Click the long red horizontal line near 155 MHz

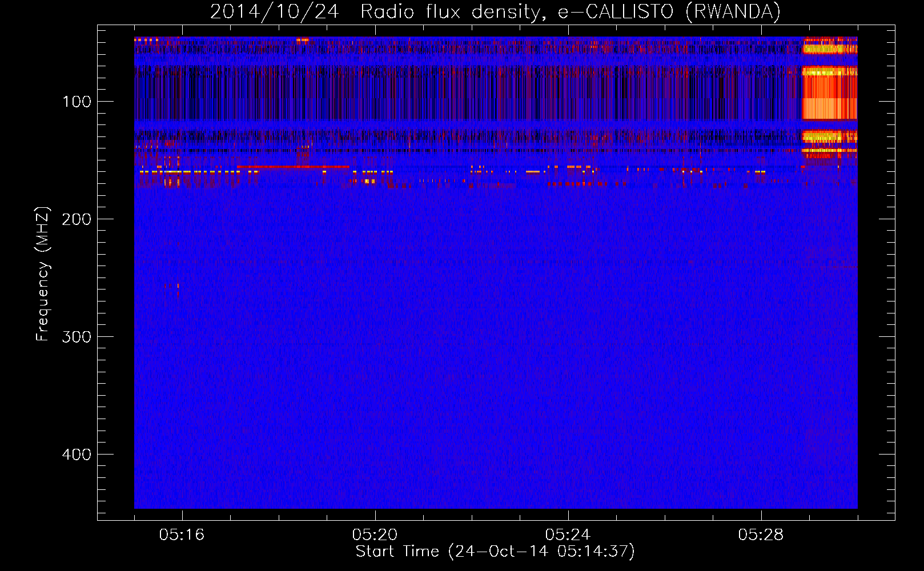(293, 167)
